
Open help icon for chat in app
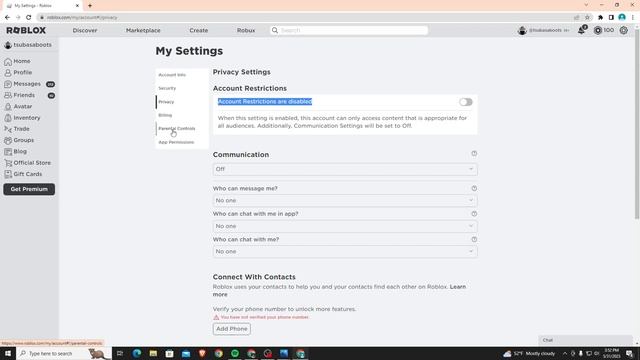pyautogui.click(x=474, y=213)
